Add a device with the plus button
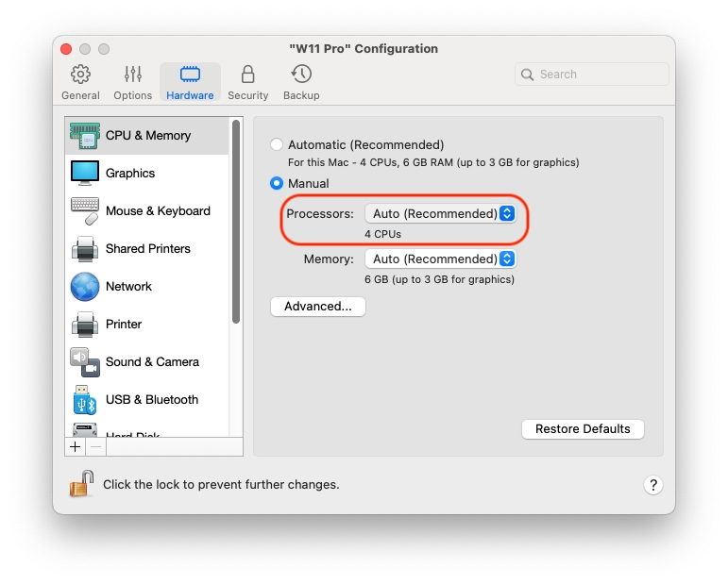This screenshot has width=728, height=584. [x=76, y=447]
